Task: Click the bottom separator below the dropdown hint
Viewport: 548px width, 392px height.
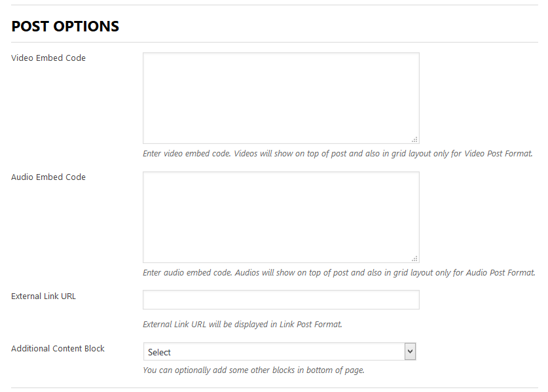Action: pos(274,388)
